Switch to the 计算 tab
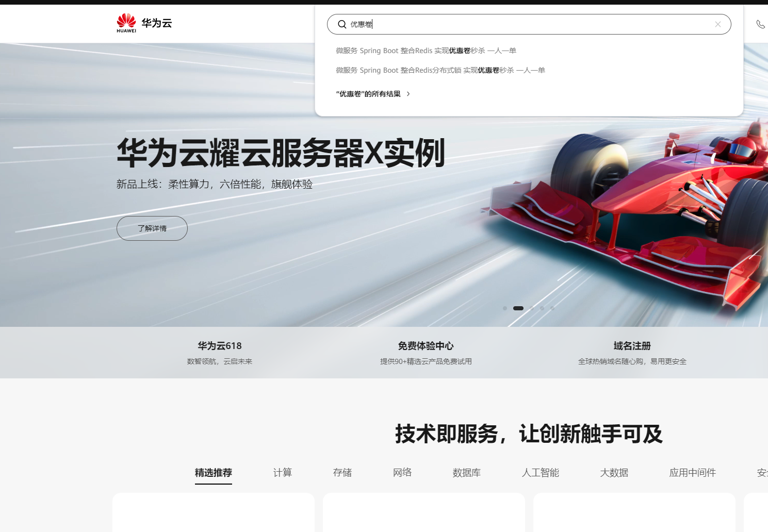 (x=283, y=473)
